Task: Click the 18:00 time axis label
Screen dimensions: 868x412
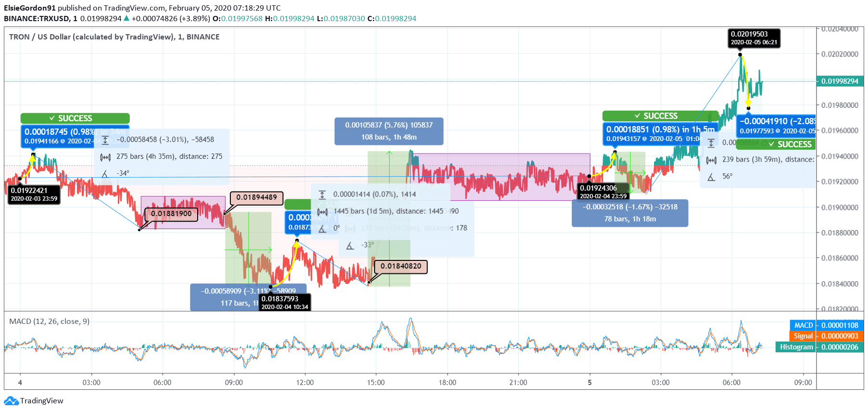Action: pyautogui.click(x=447, y=383)
